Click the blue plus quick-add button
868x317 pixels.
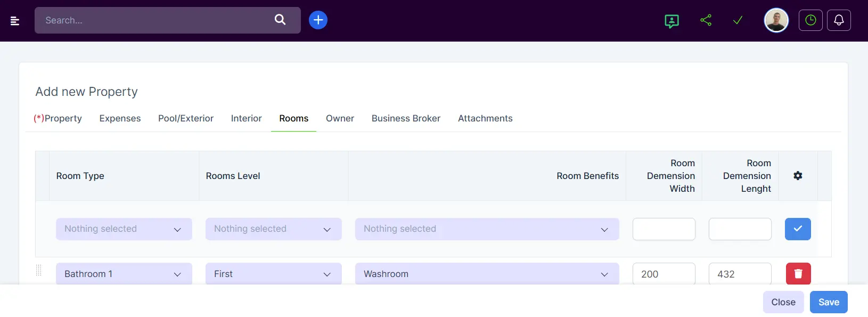tap(318, 20)
